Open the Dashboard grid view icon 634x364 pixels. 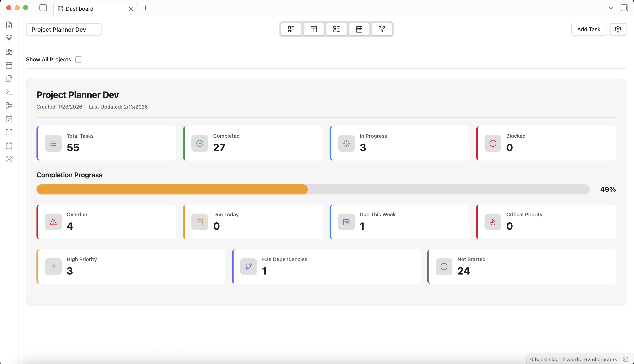click(291, 29)
